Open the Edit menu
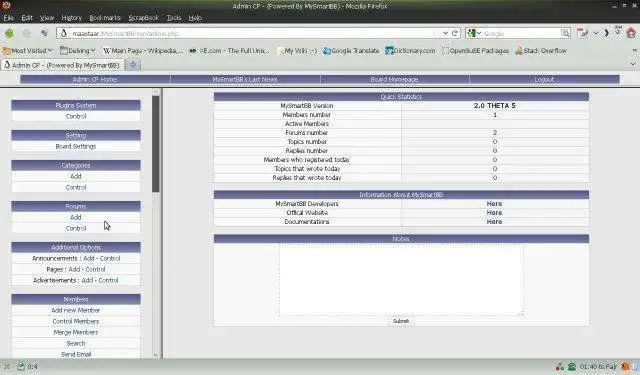Screen dimensions: 640x375 click(27, 18)
